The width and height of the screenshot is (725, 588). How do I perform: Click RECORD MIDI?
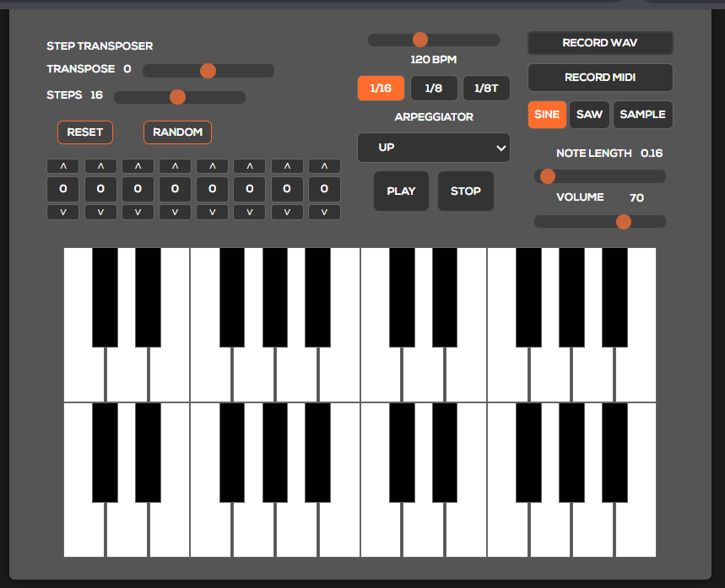click(600, 78)
